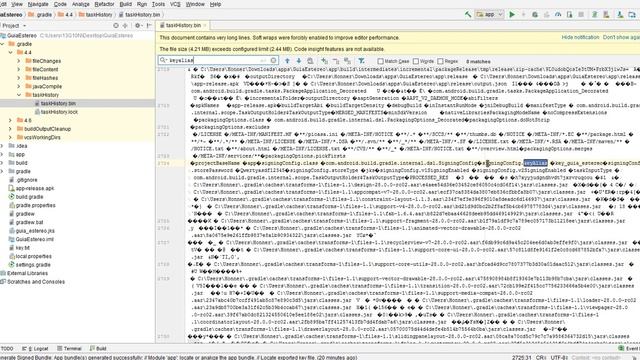640x360 pixels.
Task: Hide the Project panel with the hide icon
Action: click(149, 25)
